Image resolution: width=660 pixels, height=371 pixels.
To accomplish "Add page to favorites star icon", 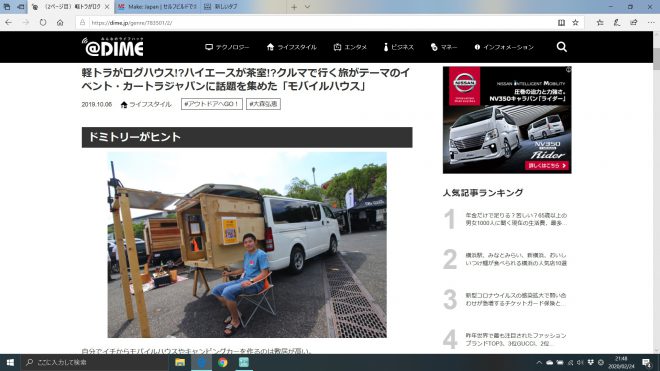I will 575,23.
